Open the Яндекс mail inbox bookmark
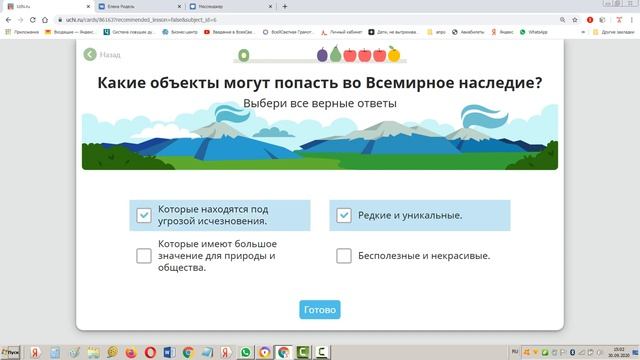This screenshot has height=360, width=640. point(70,32)
